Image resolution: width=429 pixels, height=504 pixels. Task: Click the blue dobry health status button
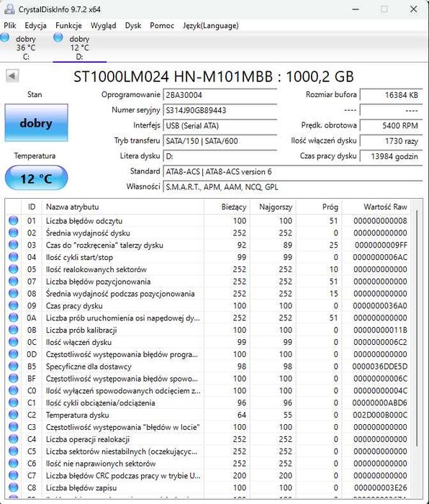[36, 122]
